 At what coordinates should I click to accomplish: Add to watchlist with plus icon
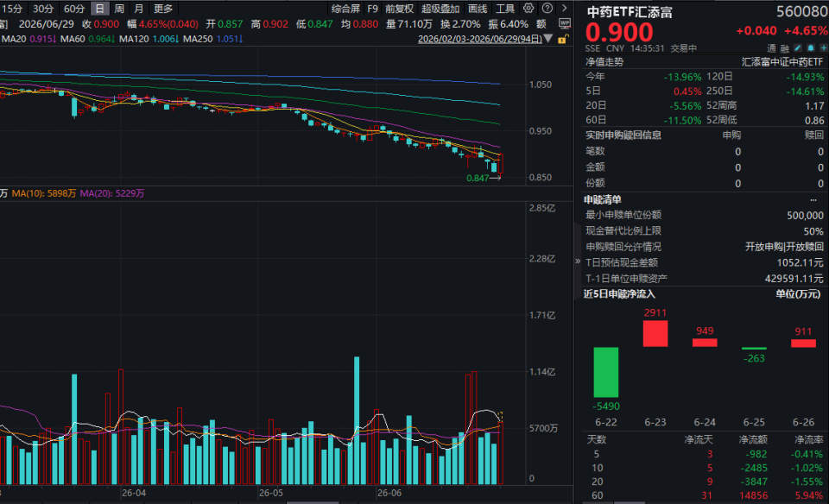coord(823,48)
